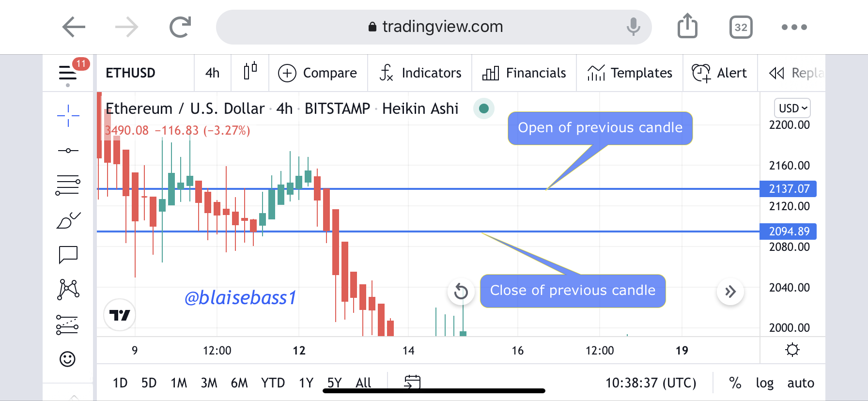Change the 4h interval selector
This screenshot has height=401, width=868.
(x=212, y=73)
